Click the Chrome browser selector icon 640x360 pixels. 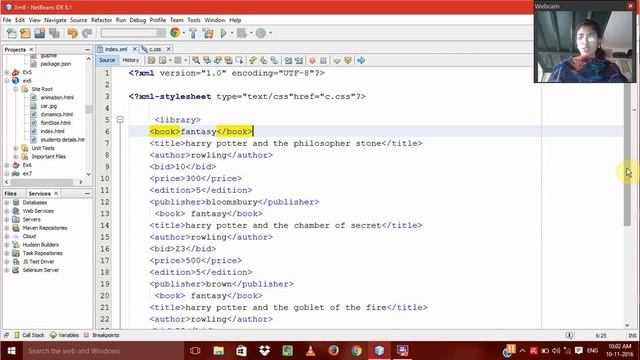point(175,33)
